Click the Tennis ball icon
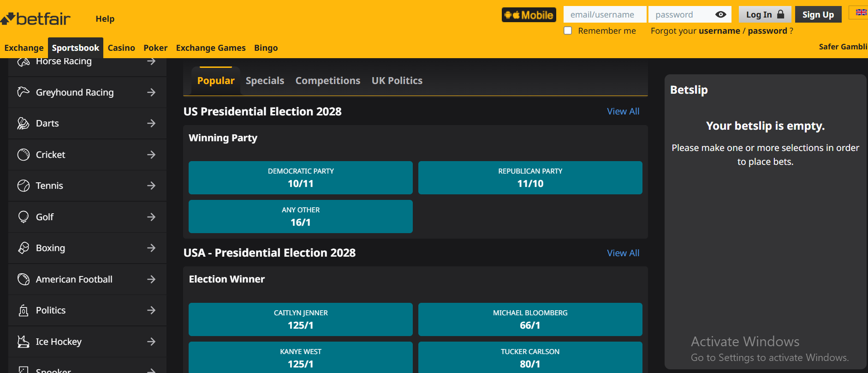Viewport: 868px width, 373px height. tap(23, 186)
